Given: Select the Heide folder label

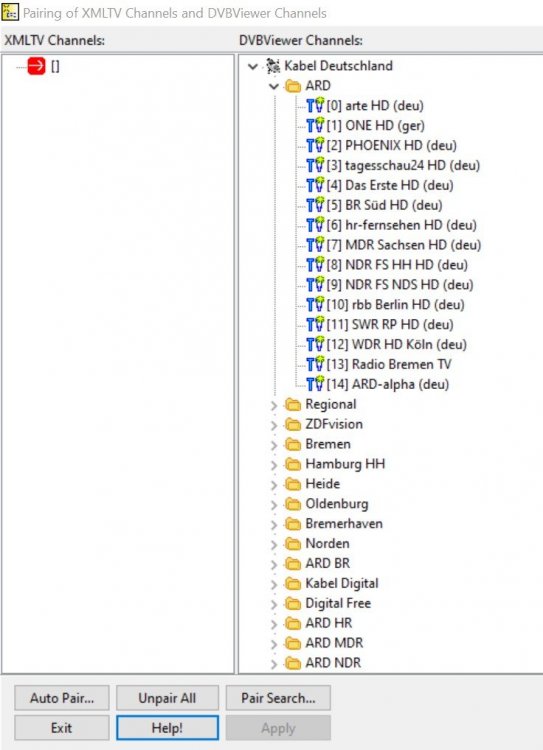Looking at the screenshot, I should click(x=322, y=484).
